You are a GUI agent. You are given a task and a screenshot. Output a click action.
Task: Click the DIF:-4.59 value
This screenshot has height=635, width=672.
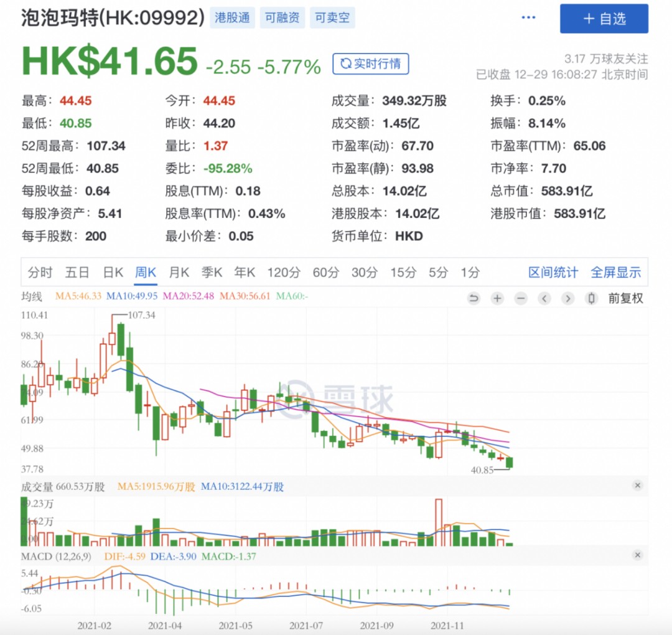click(x=124, y=557)
